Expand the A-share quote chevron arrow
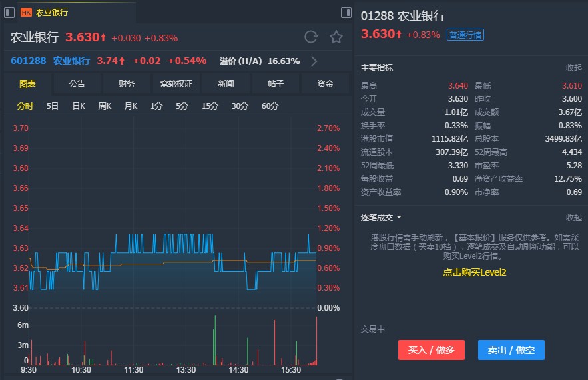588x380 pixels. 314,61
